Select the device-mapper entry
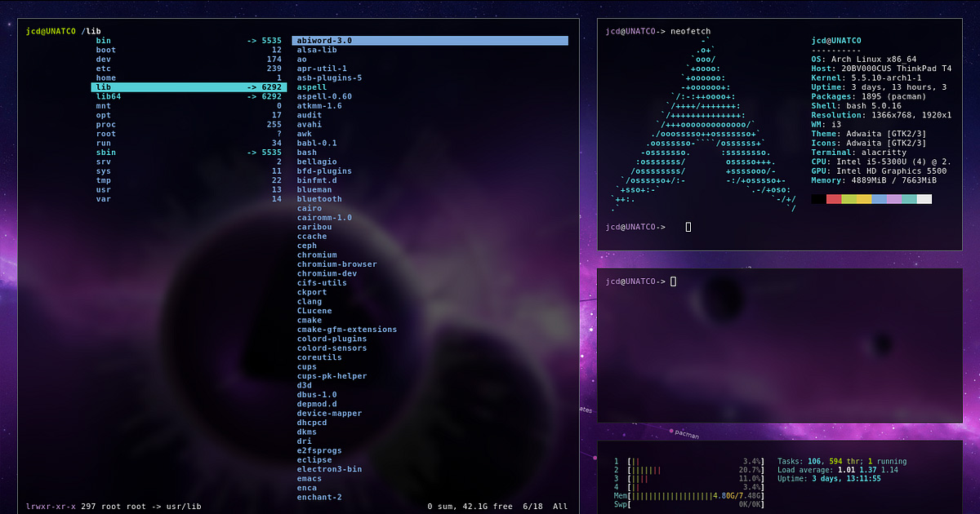 [x=330, y=414]
